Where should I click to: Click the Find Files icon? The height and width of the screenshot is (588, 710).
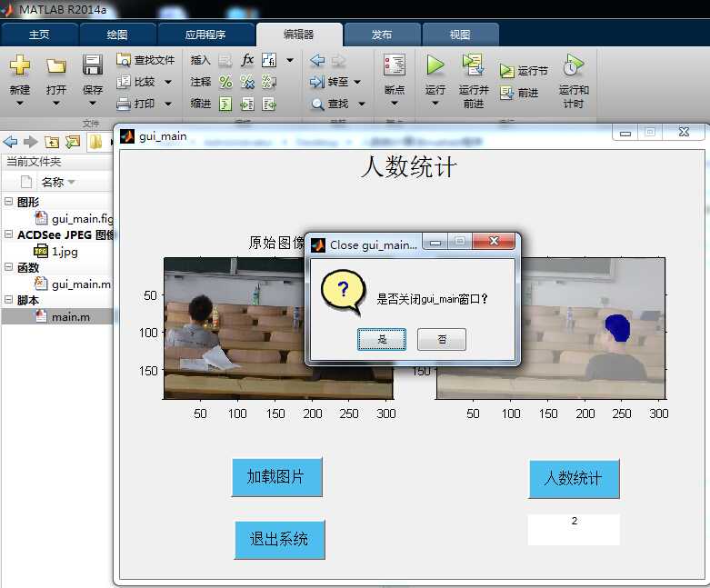tap(123, 60)
